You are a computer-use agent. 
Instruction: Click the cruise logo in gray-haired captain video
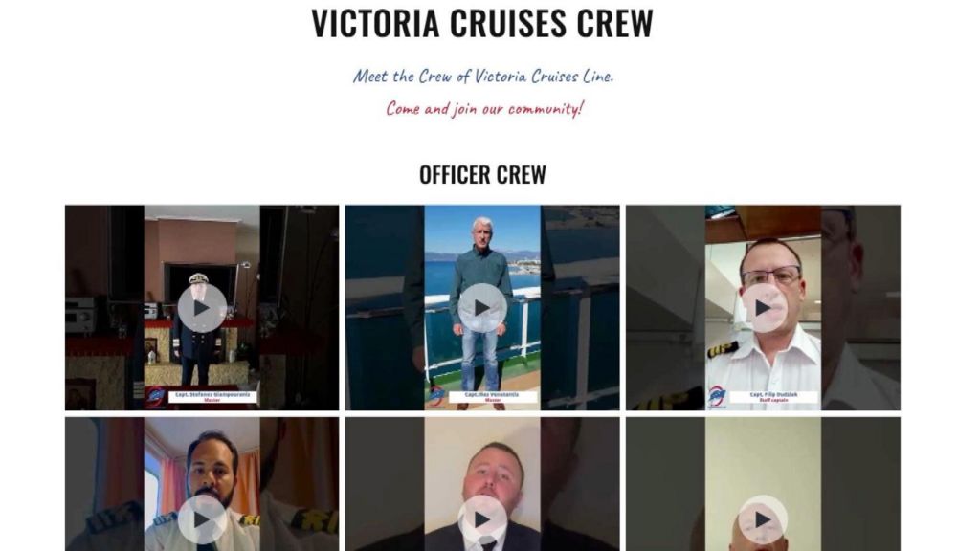tap(436, 397)
